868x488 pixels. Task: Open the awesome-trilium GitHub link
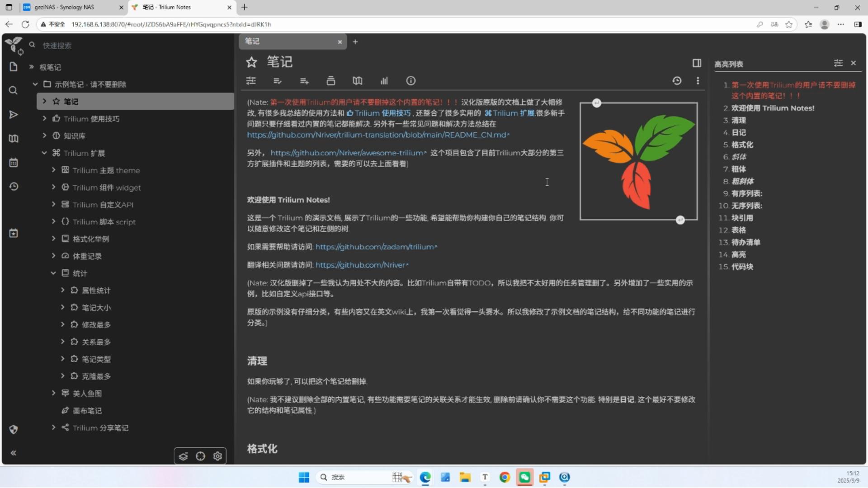(347, 153)
